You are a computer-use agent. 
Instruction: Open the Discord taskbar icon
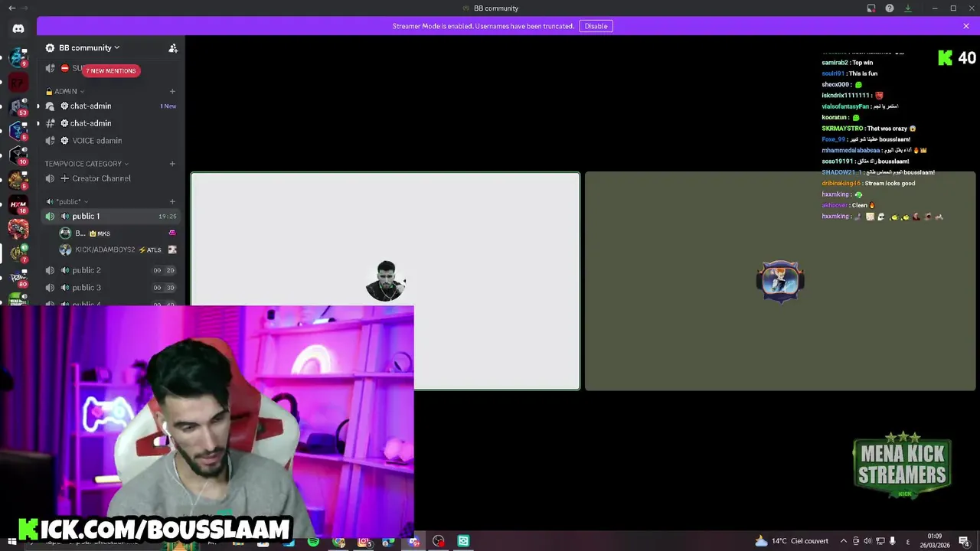[x=414, y=541]
